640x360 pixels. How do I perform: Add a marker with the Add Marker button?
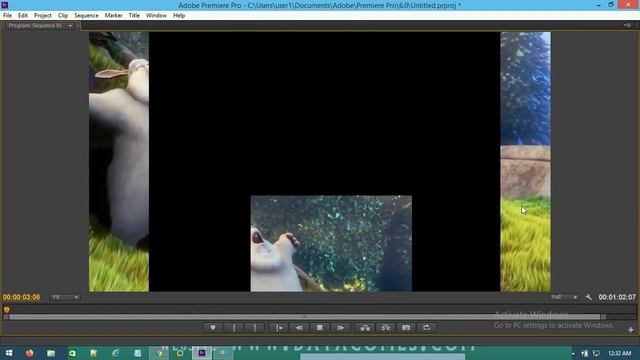213,328
